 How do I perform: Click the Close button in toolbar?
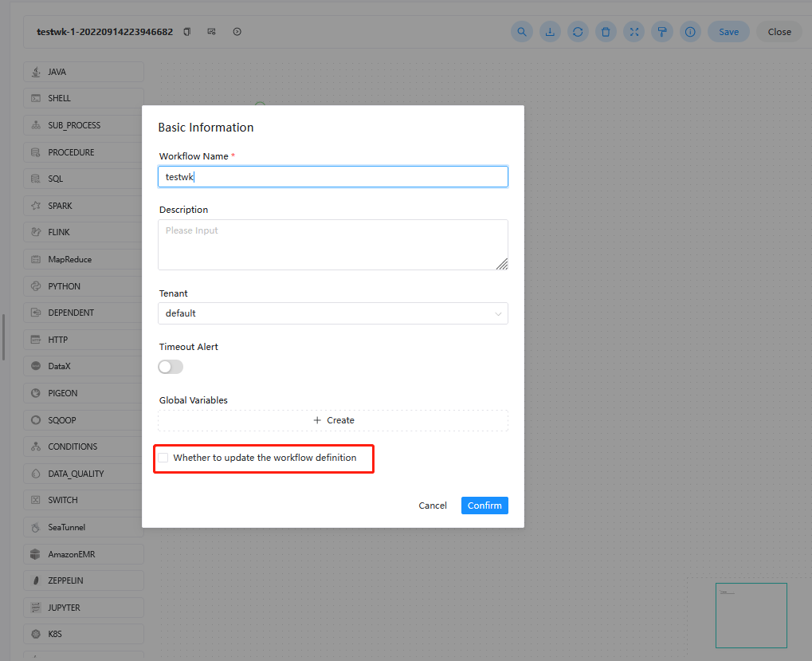point(779,32)
